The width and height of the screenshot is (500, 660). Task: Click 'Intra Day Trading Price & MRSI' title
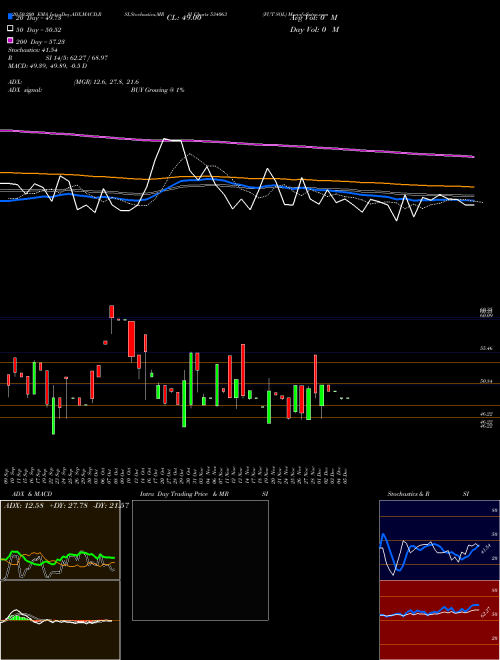point(204,494)
